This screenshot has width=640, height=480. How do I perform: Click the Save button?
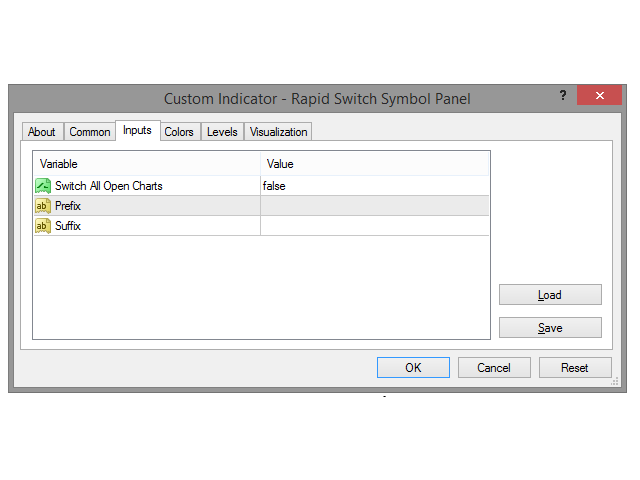pyautogui.click(x=550, y=328)
